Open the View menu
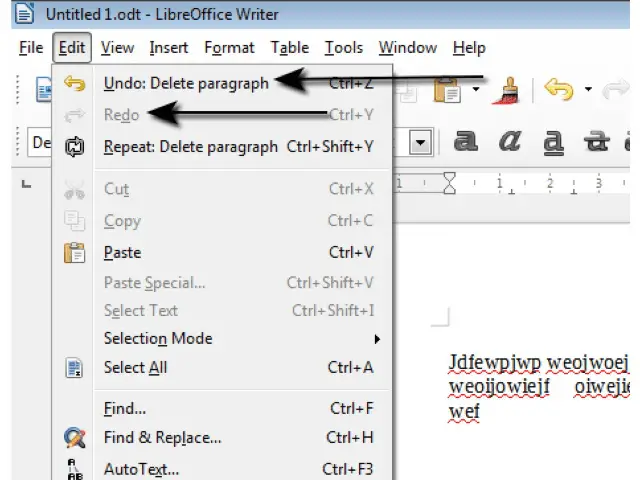Viewport: 640px width, 480px height. click(118, 48)
